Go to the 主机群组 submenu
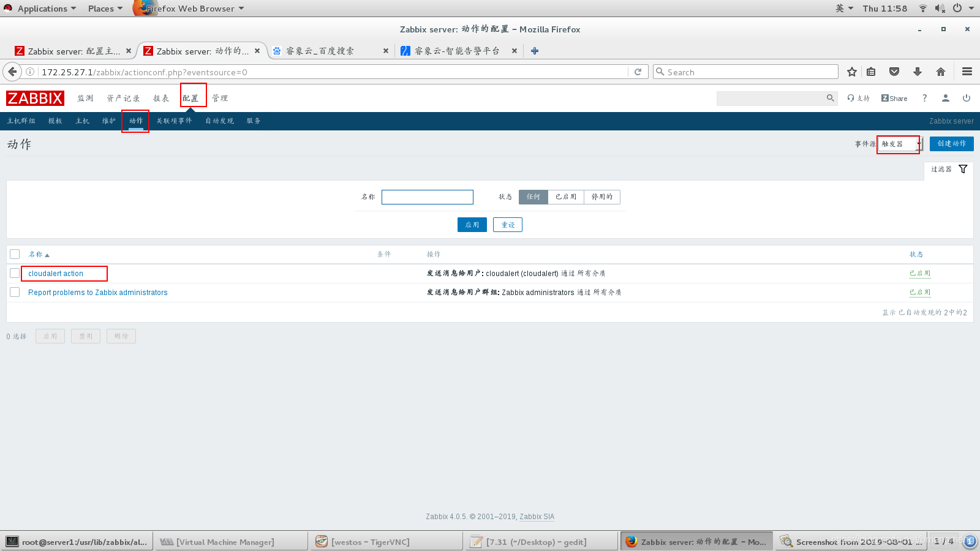 (21, 121)
